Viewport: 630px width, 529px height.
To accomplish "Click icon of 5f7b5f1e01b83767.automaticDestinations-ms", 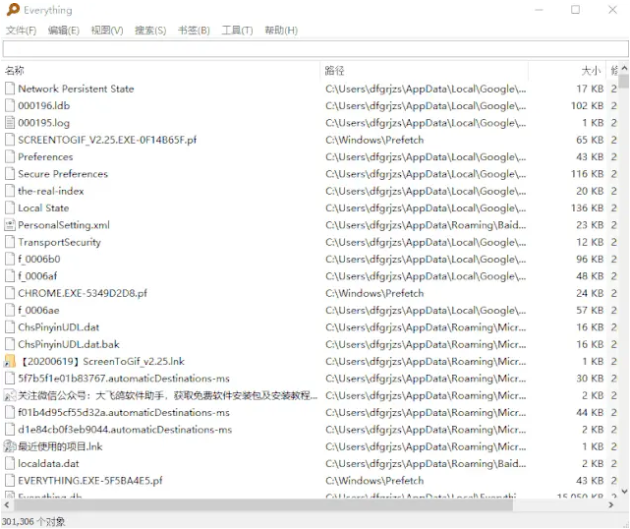I will 10,378.
